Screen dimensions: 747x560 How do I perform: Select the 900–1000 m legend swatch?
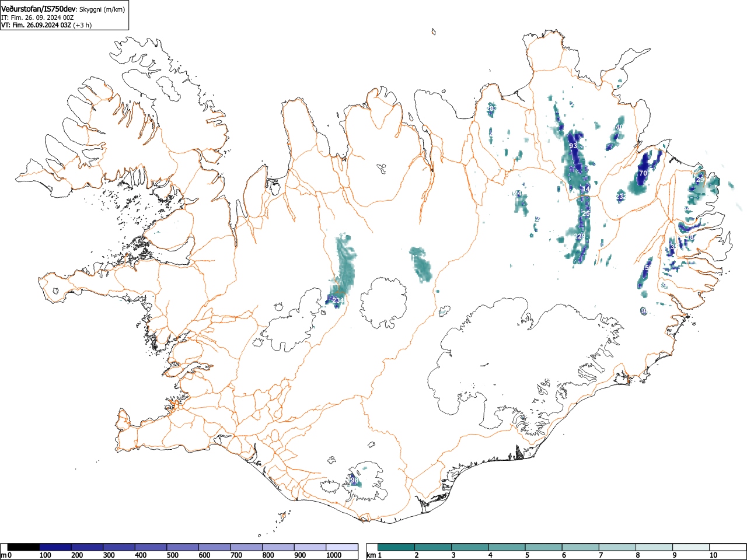(310, 547)
